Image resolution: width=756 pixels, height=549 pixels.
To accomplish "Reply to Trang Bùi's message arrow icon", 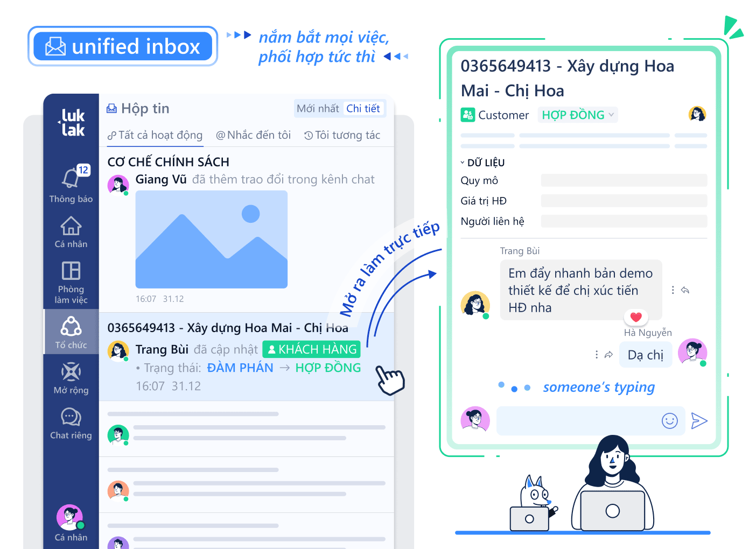I will point(685,290).
